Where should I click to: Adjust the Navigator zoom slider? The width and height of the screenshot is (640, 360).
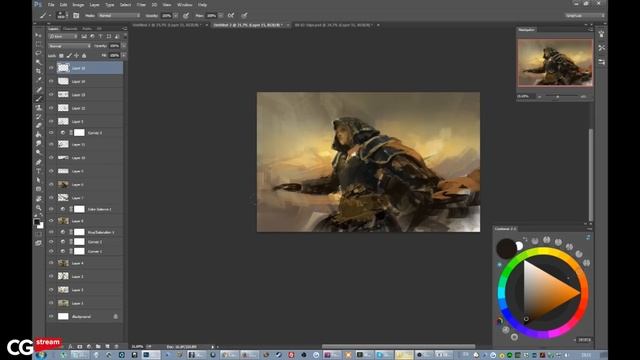pos(558,97)
